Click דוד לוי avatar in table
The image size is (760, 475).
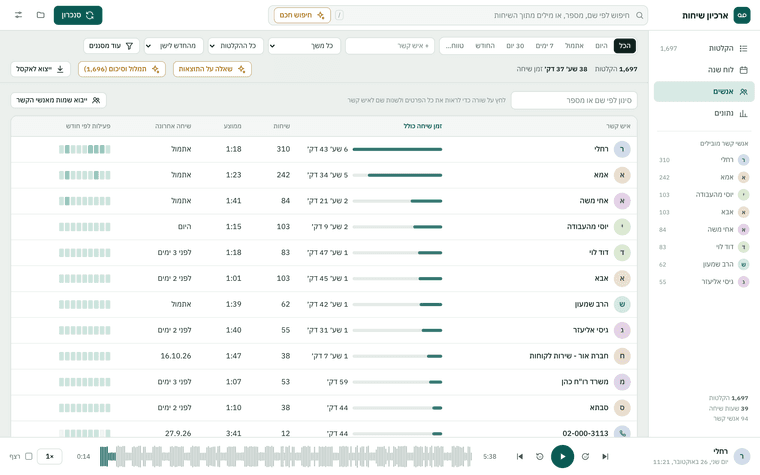(622, 253)
